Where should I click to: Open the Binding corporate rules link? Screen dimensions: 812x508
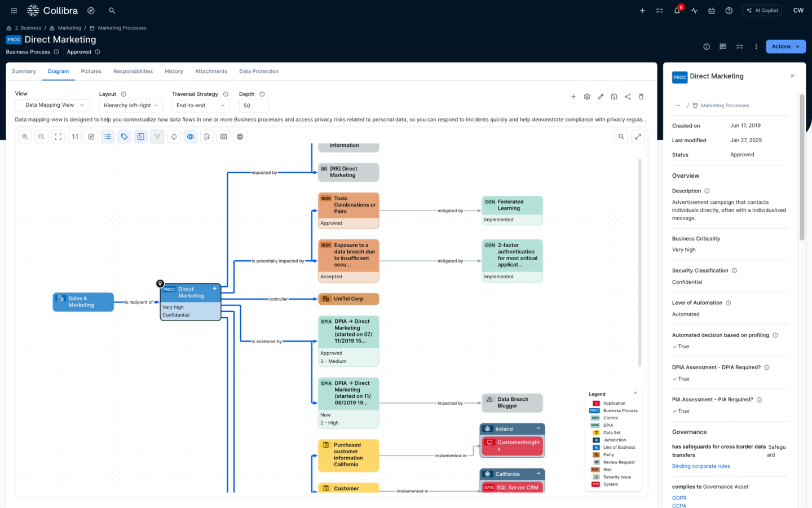(x=700, y=466)
